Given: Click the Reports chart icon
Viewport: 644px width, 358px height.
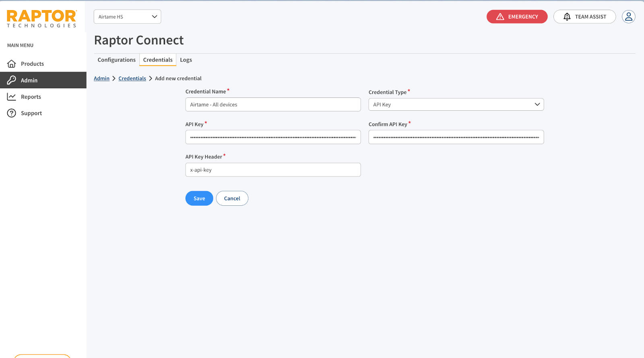Looking at the screenshot, I should [x=12, y=97].
